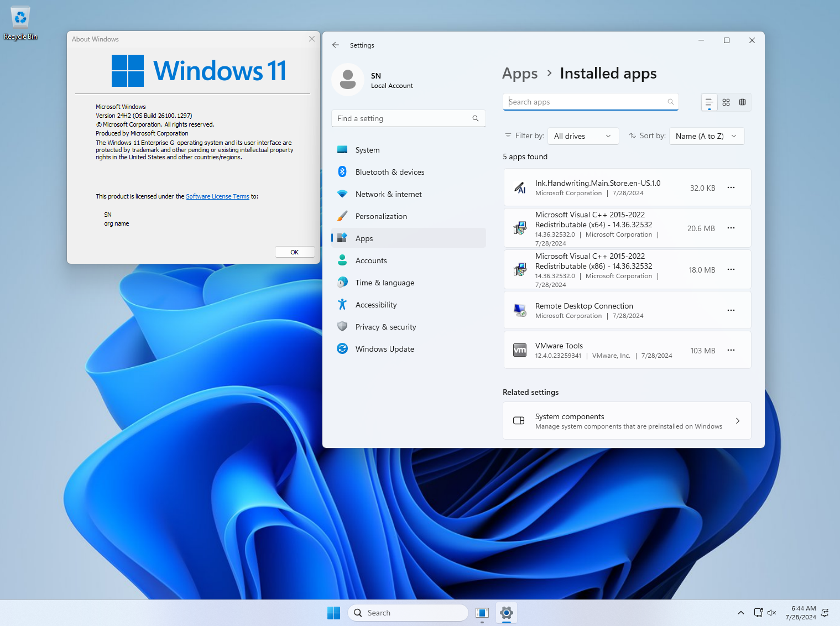Click the muted volume icon in tray

coord(772,613)
